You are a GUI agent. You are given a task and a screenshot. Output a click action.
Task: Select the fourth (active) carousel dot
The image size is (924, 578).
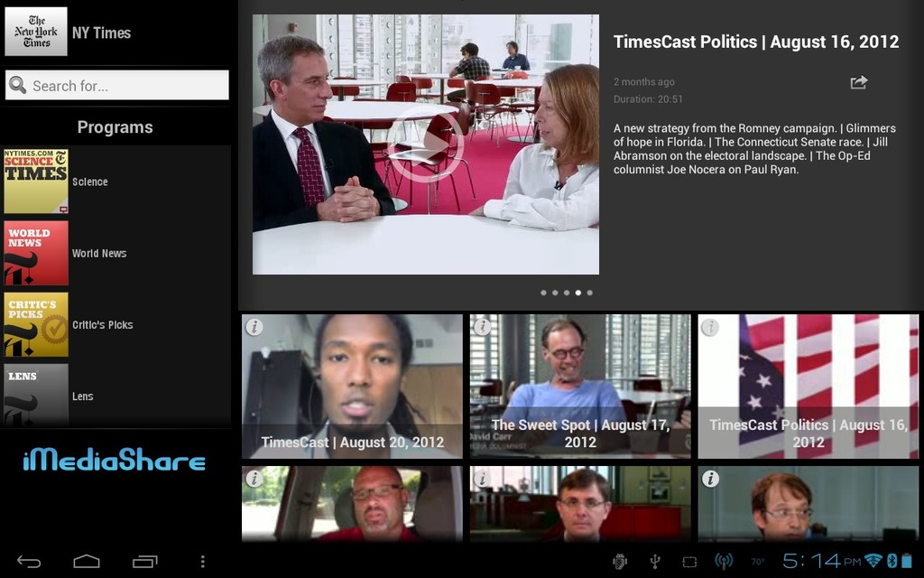tap(578, 293)
